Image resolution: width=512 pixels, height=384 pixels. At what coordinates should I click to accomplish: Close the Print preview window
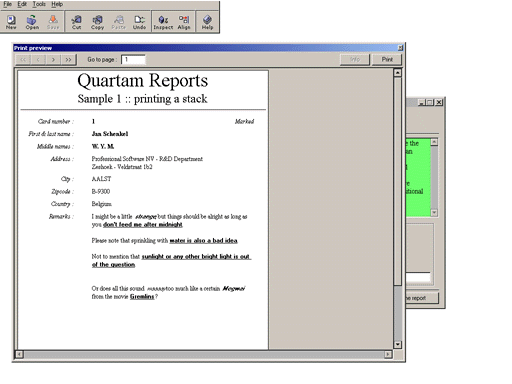pyautogui.click(x=400, y=48)
